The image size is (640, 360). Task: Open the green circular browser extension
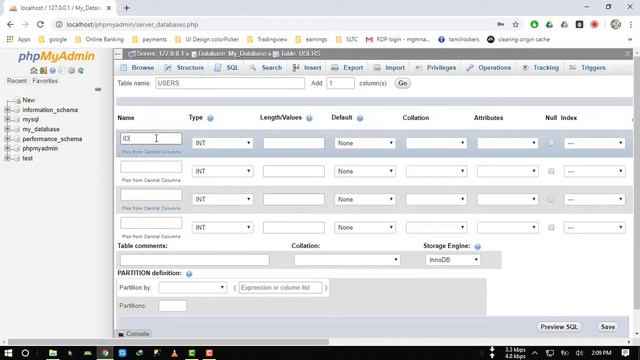click(534, 24)
